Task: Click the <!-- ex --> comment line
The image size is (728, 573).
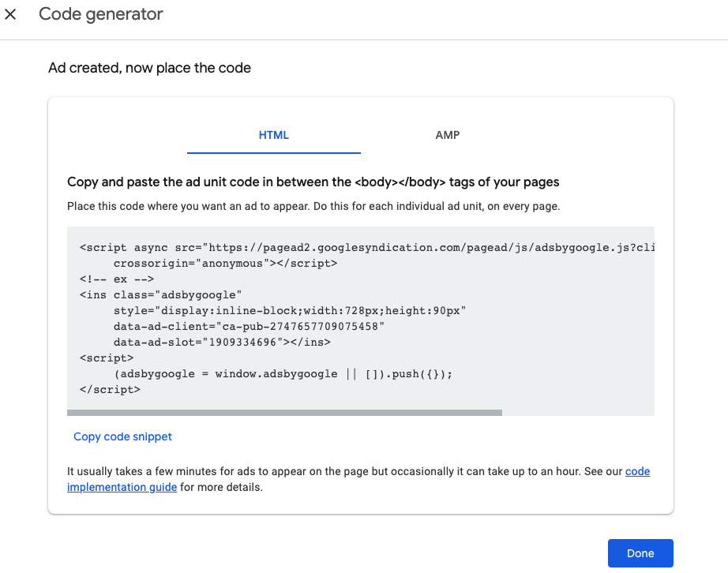Action: (116, 279)
